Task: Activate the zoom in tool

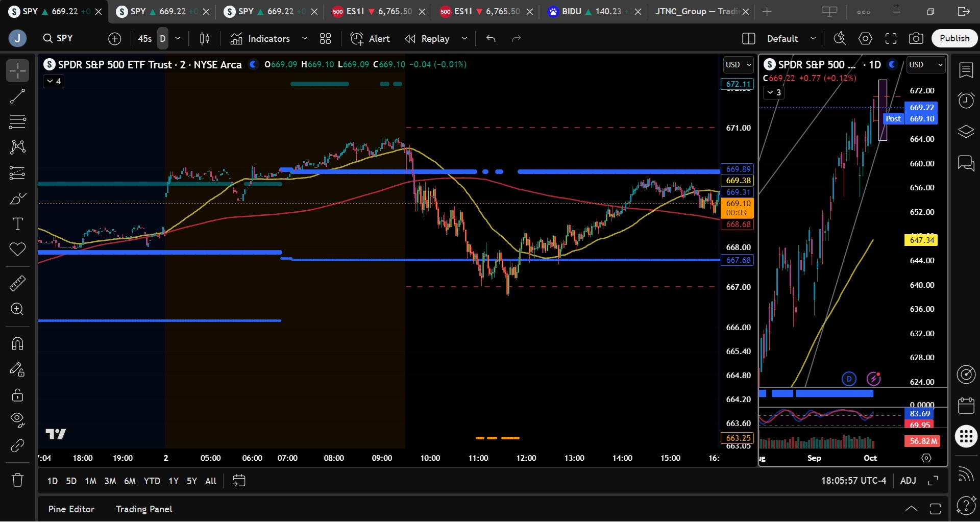Action: pyautogui.click(x=17, y=309)
